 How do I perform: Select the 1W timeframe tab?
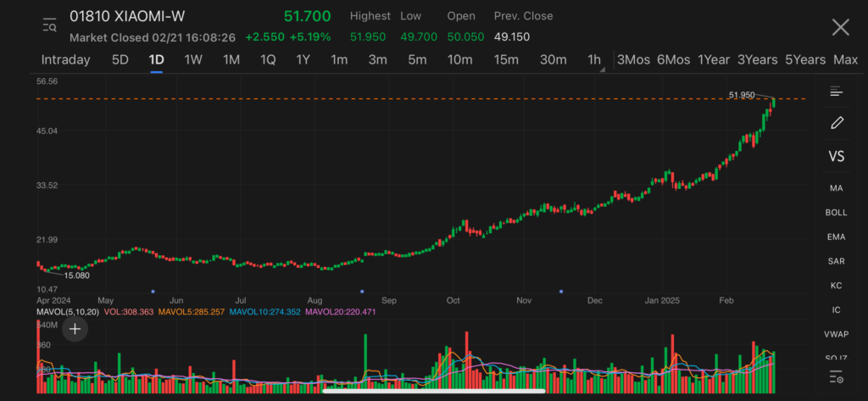pos(193,59)
